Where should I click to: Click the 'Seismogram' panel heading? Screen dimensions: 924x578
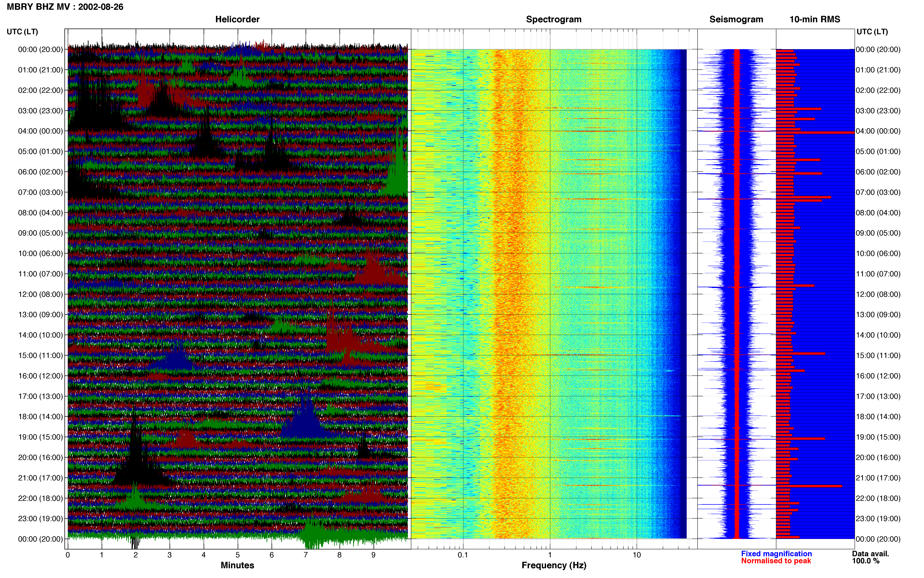pos(736,19)
